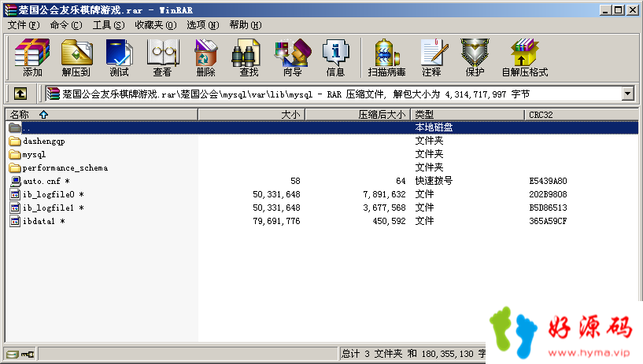Select the parent folder ".." entry
643x364 pixels.
[x=321, y=127]
